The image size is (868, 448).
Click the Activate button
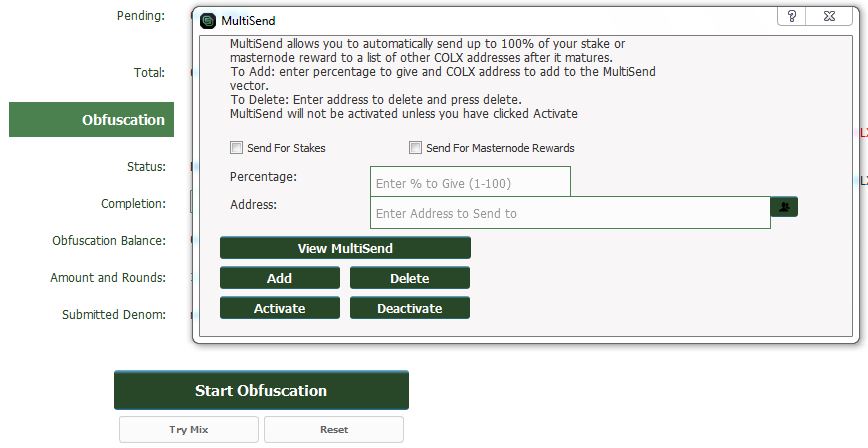[x=280, y=308]
